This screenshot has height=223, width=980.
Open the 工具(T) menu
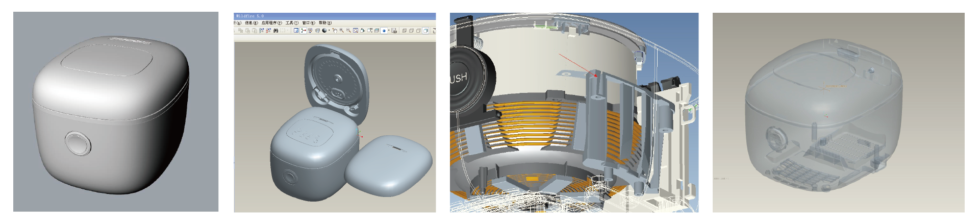click(292, 23)
